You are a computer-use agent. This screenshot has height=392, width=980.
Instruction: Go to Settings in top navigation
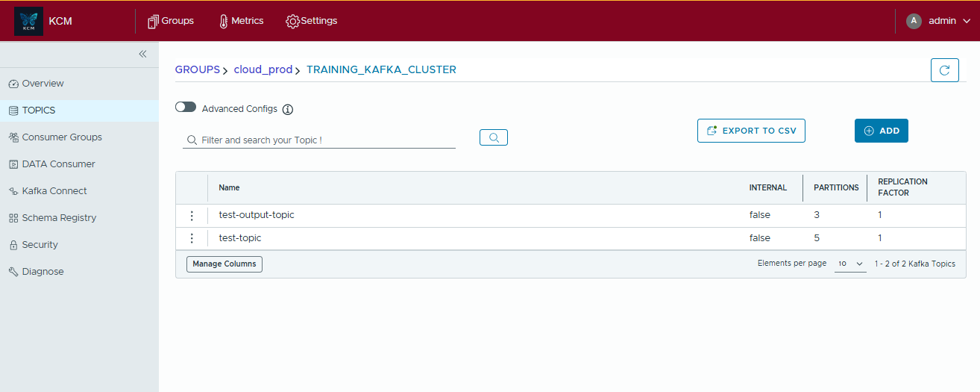312,21
